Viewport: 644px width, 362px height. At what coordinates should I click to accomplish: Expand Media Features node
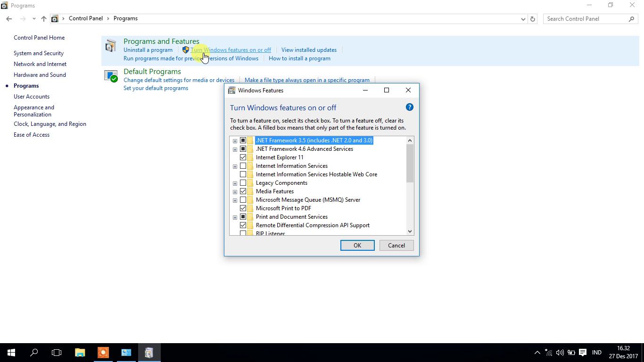click(235, 191)
